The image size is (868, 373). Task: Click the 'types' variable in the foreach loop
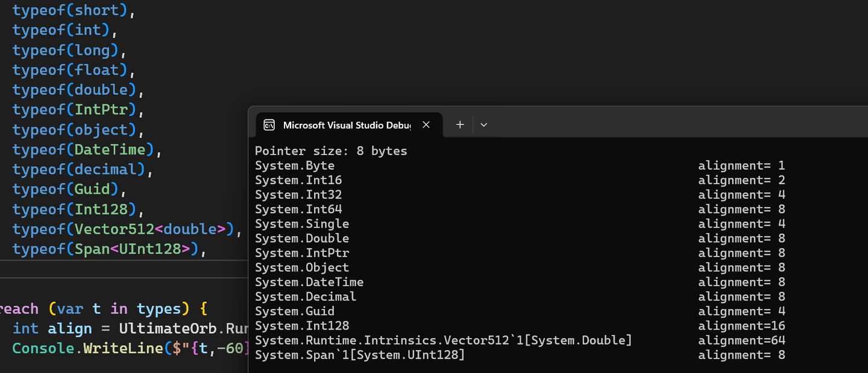159,309
